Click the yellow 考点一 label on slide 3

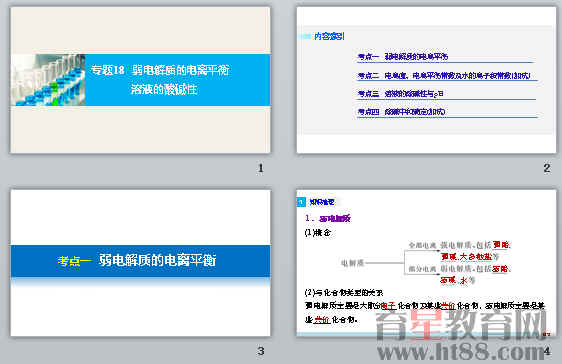pos(74,261)
